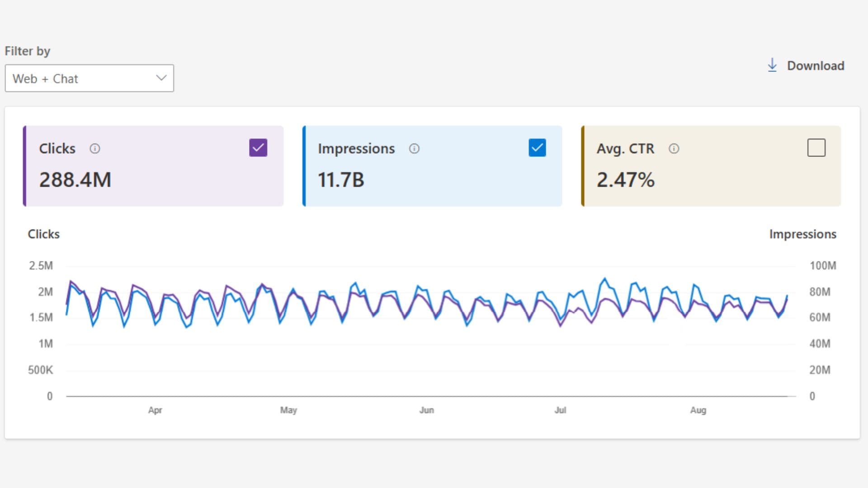This screenshot has width=868, height=488.
Task: Uncheck the Impressions metric checkbox
Action: click(x=537, y=148)
